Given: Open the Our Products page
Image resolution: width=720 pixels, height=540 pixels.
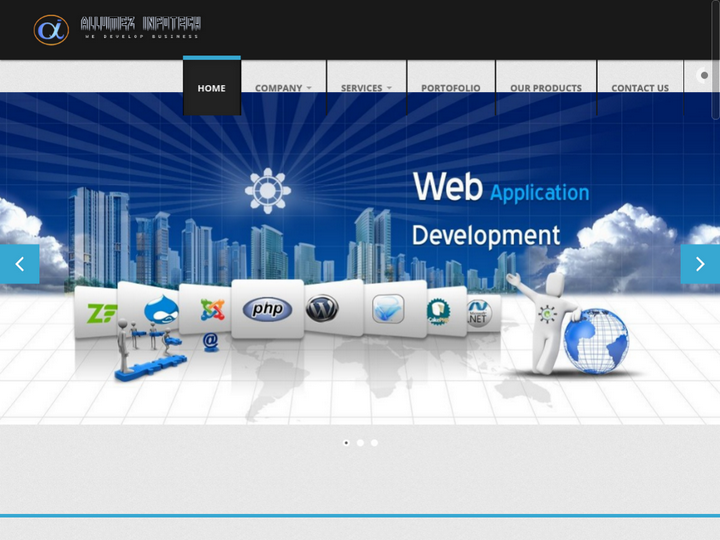Looking at the screenshot, I should click(x=545, y=88).
